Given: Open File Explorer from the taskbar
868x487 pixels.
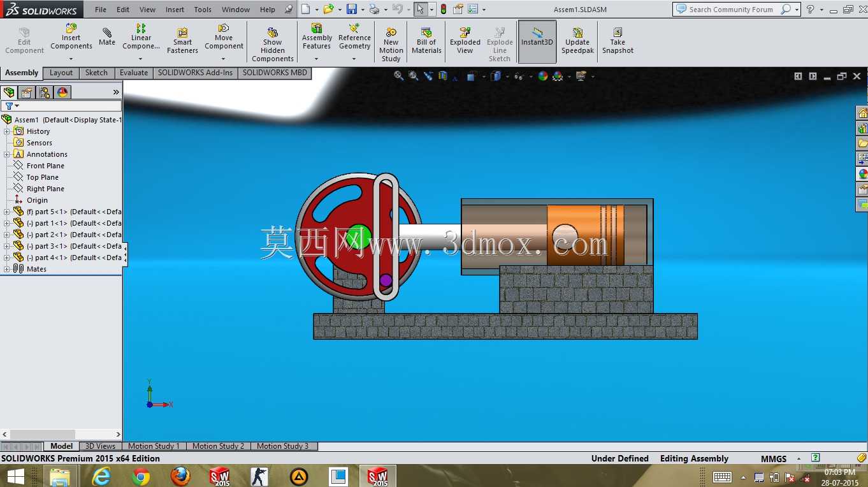Looking at the screenshot, I should [x=61, y=476].
